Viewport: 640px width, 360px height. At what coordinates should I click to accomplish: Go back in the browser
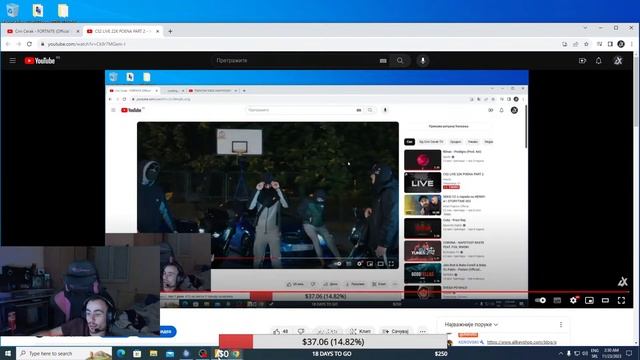pyautogui.click(x=8, y=44)
